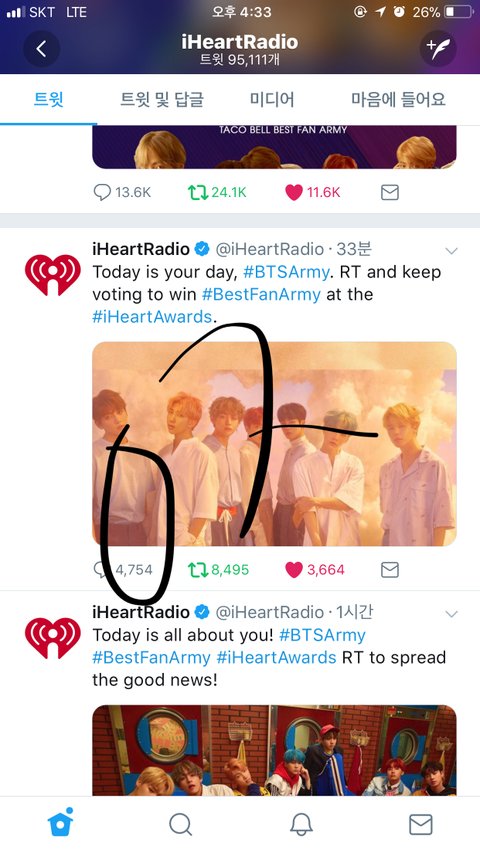
Task: Open messages envelope in bottom bar
Action: (421, 824)
